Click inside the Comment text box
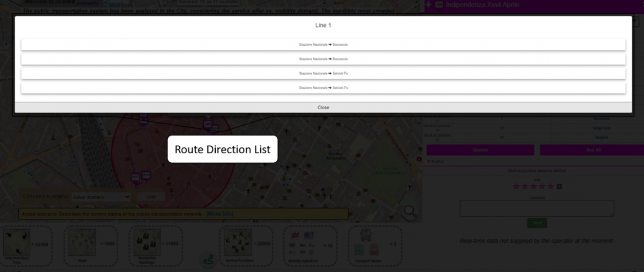The image size is (644, 272). 537,209
